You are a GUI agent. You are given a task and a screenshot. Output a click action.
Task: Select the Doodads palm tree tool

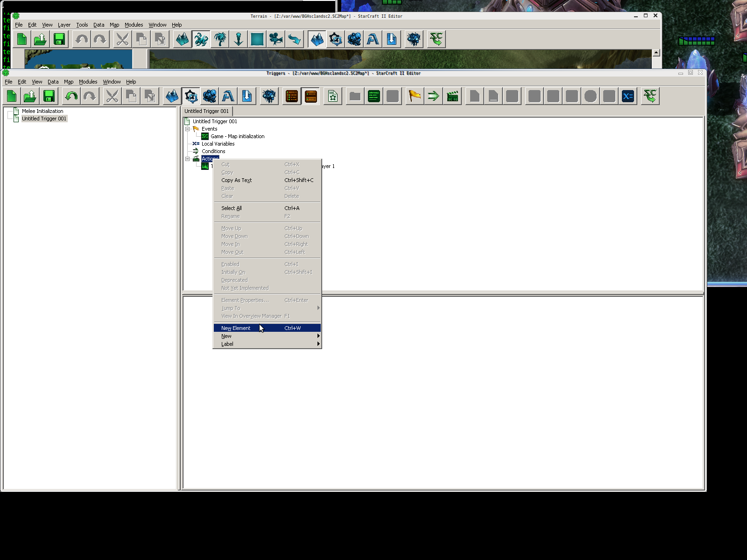click(x=220, y=39)
